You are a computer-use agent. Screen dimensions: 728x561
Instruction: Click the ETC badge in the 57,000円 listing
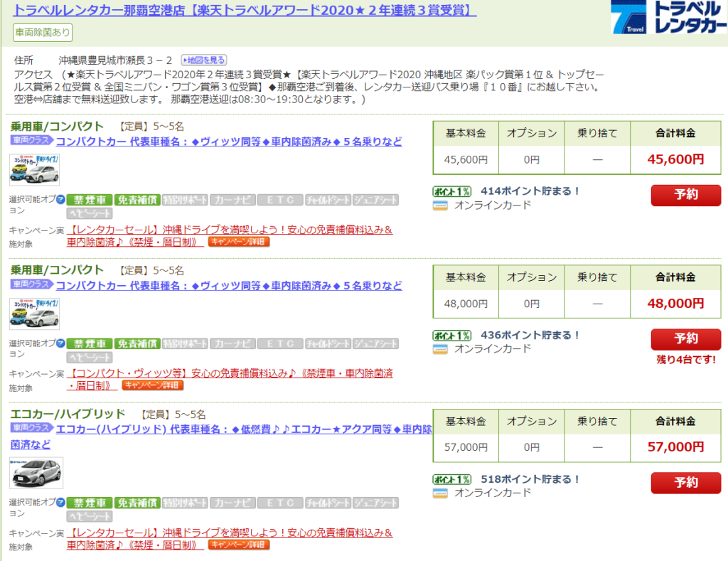280,503
